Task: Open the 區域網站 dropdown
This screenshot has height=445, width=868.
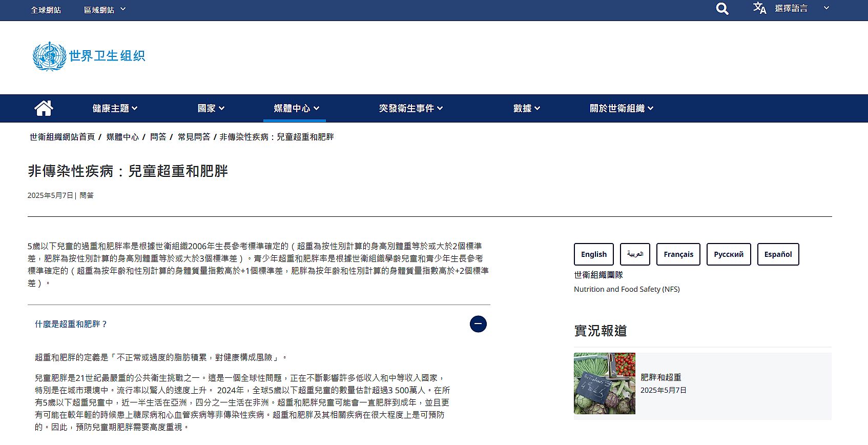Action: click(105, 10)
